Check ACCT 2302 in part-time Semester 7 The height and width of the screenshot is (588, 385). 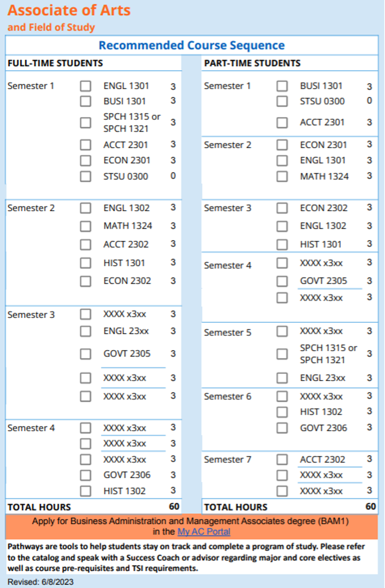coord(282,460)
